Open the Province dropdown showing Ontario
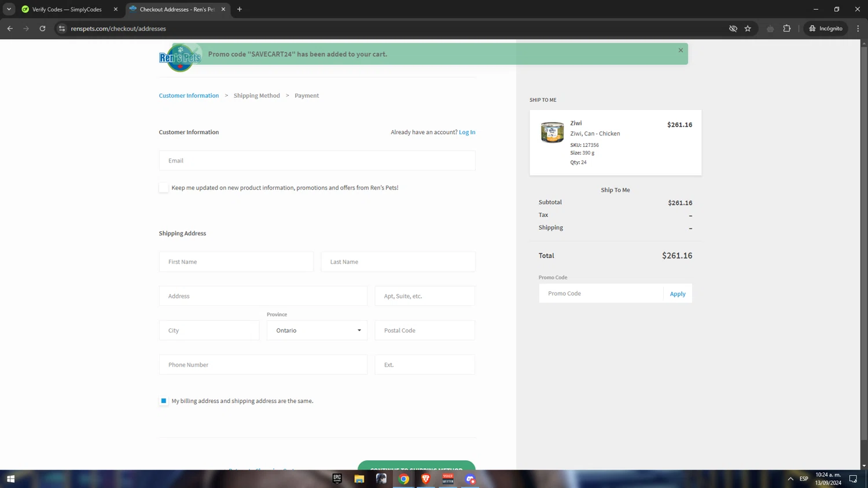 pyautogui.click(x=317, y=331)
